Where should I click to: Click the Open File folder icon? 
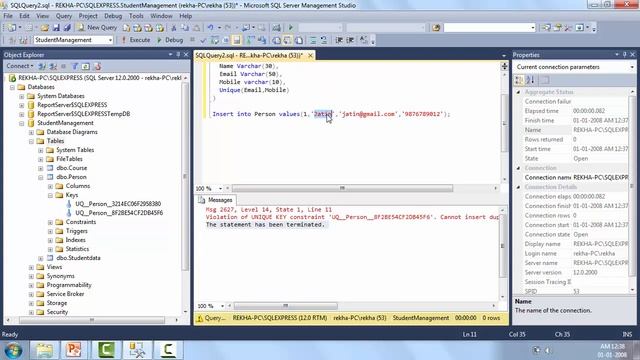(44, 28)
